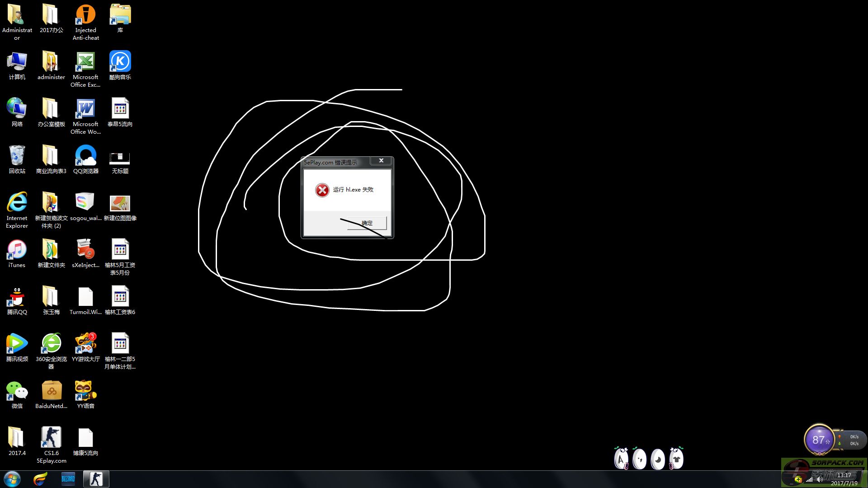Screen dimensions: 868x488
Task: Open the sXeInject desktop icon
Action: click(x=85, y=250)
